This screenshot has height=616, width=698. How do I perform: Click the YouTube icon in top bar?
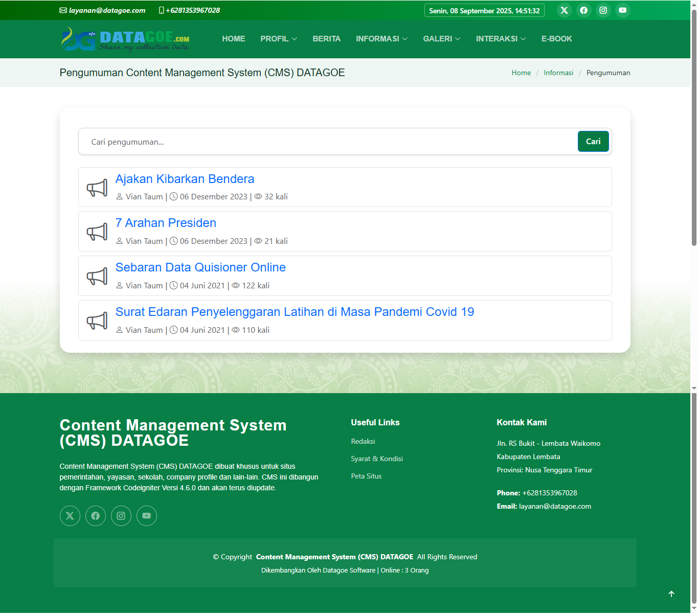tap(622, 10)
